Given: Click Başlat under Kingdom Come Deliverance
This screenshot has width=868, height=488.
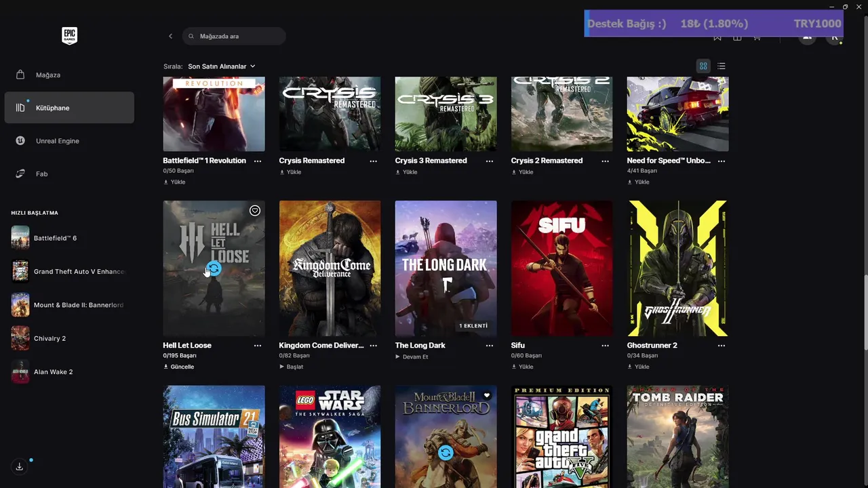Looking at the screenshot, I should (291, 367).
